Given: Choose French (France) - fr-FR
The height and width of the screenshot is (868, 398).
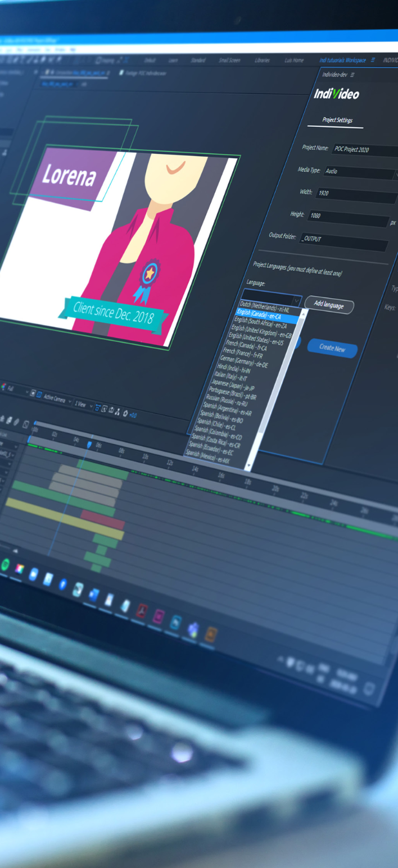Looking at the screenshot, I should (243, 353).
